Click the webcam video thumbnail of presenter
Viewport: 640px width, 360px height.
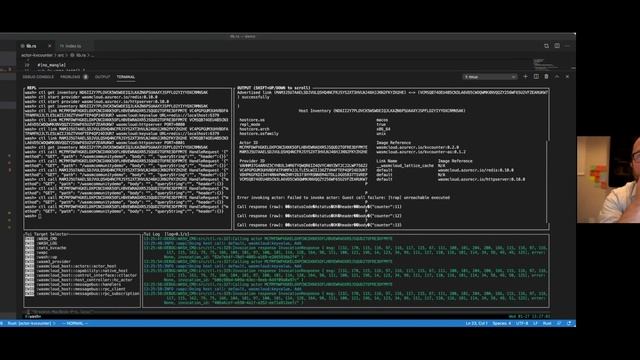(608, 180)
